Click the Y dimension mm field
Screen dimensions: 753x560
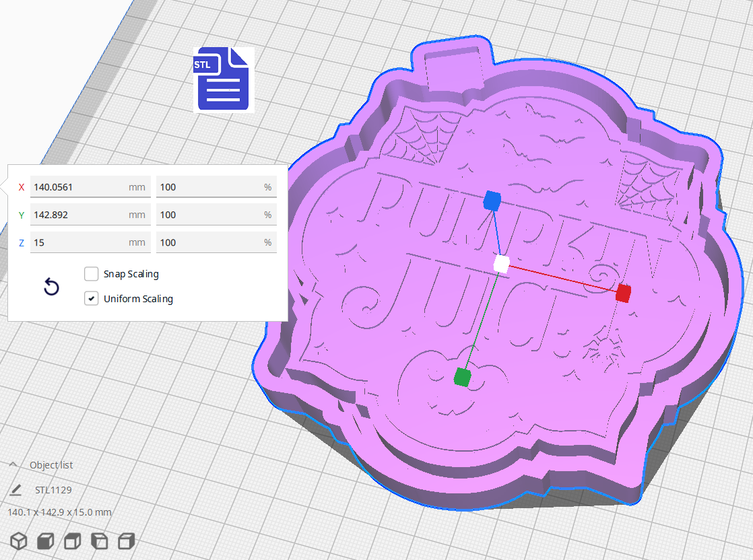[90, 214]
